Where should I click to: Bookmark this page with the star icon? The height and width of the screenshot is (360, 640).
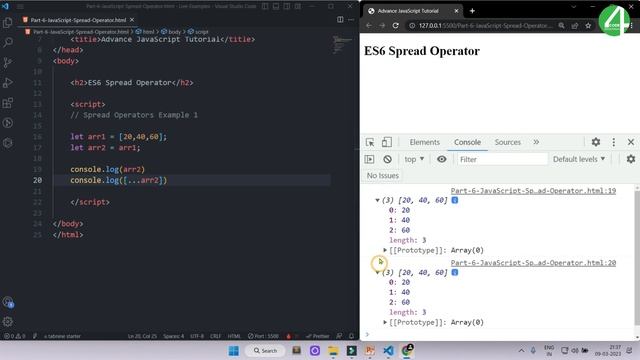point(588,25)
